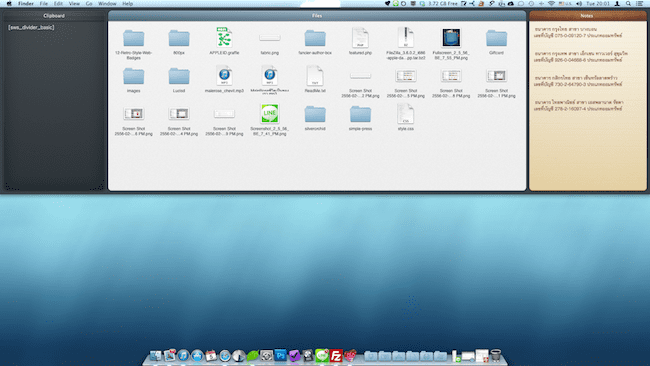Select the LINE Screenshot png icon

(269, 114)
